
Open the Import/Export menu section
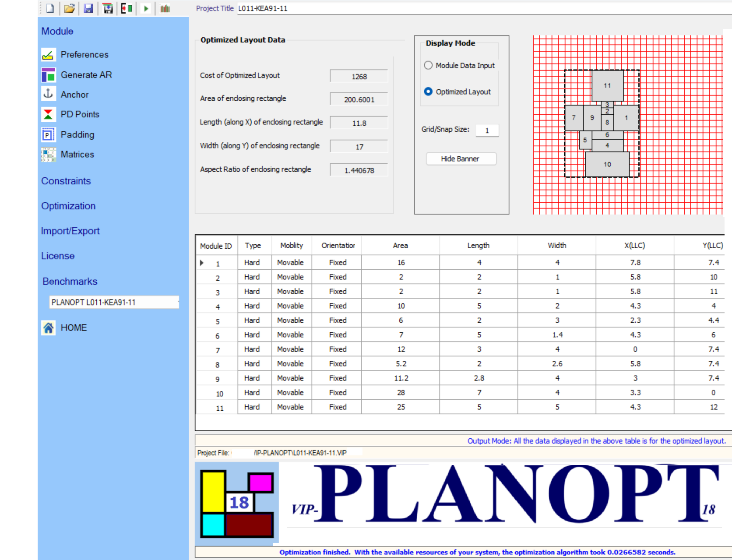click(70, 231)
